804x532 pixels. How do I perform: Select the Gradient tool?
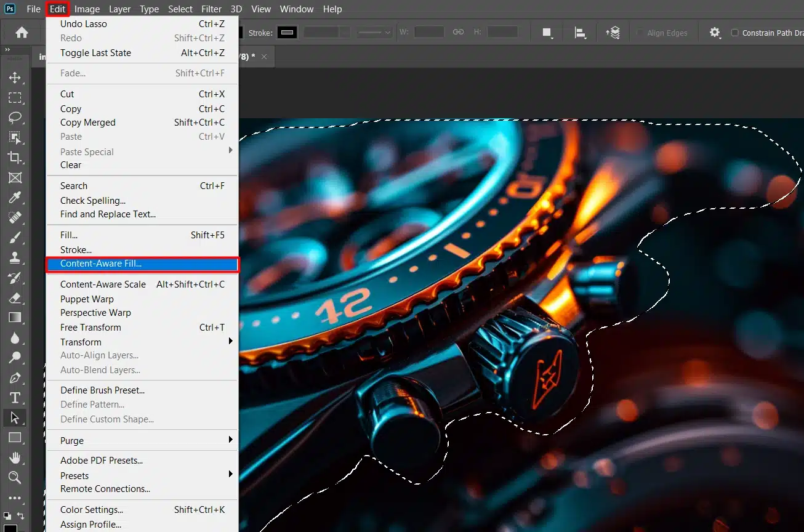tap(15, 318)
